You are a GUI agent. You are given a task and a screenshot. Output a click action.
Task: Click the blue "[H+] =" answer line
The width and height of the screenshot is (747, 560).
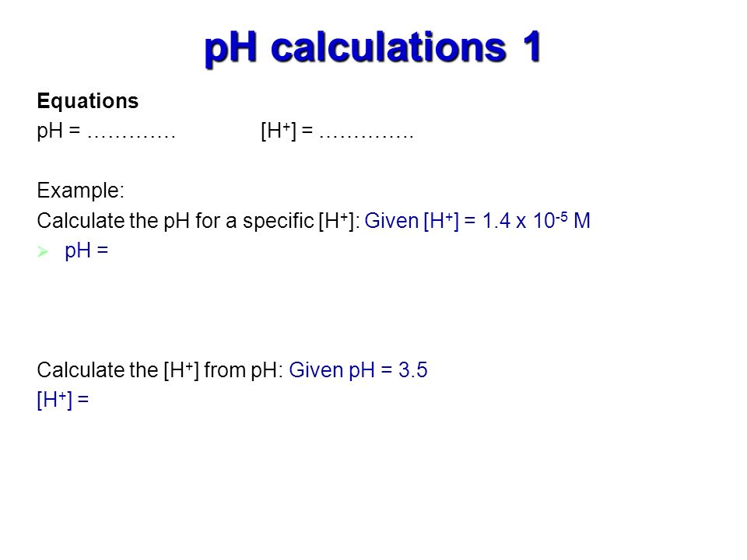click(63, 399)
